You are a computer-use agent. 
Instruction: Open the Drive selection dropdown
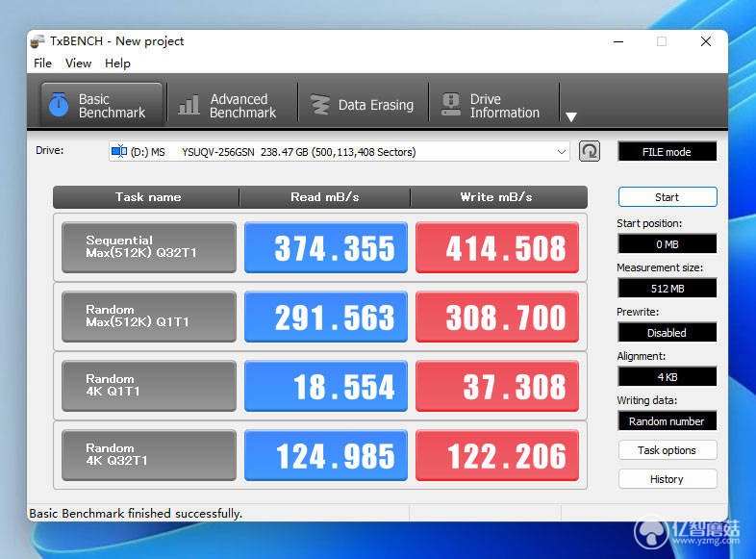tap(339, 152)
